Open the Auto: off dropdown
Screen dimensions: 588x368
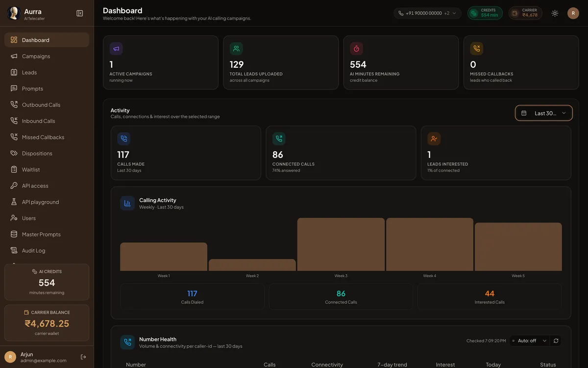coord(529,341)
